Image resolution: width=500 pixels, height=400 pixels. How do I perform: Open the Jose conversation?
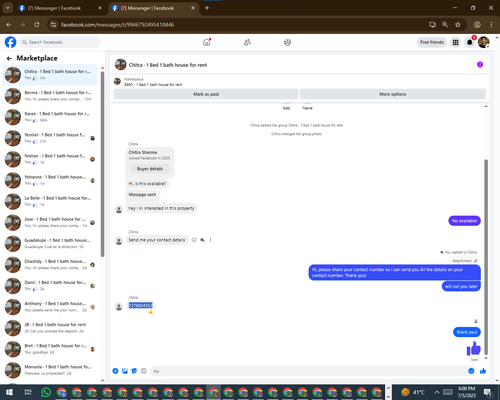(50, 222)
